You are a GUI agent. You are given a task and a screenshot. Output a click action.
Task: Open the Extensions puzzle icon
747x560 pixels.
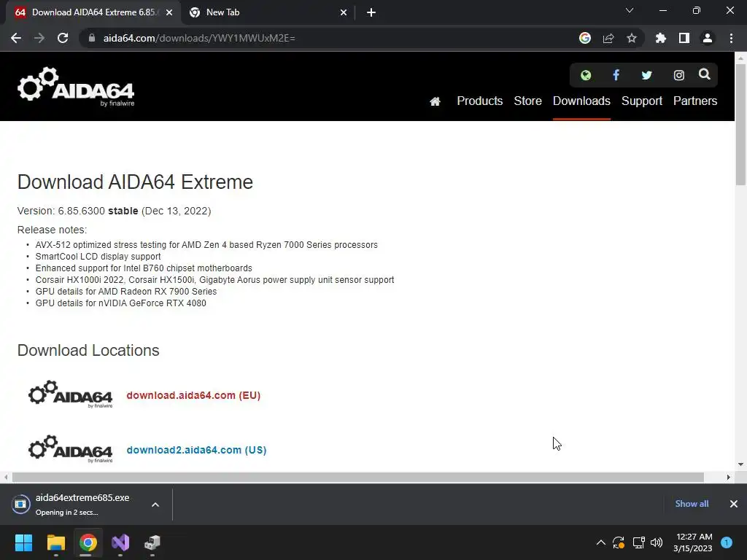(660, 38)
